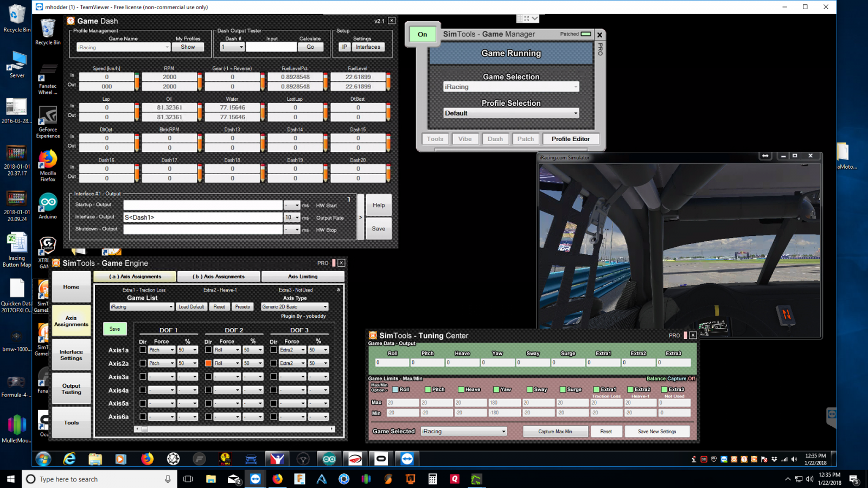868x488 pixels.
Task: Click Capture Max Min button
Action: coord(555,432)
